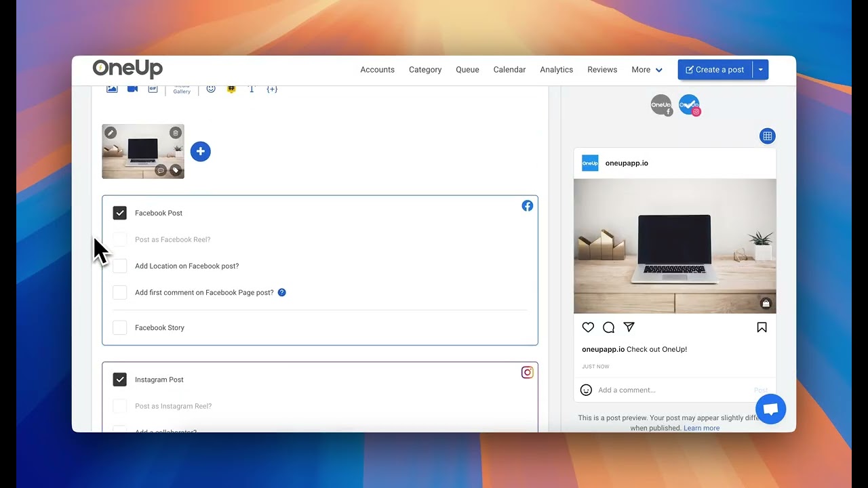Toggle Post as Instagram Reel checkbox
868x488 pixels.
pyautogui.click(x=120, y=406)
